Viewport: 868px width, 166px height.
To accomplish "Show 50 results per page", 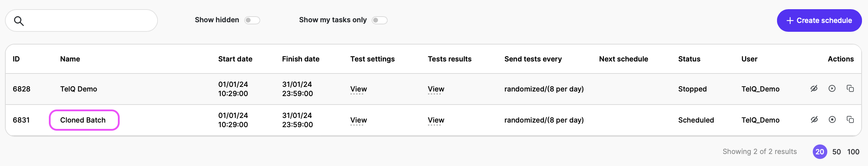I will click(836, 152).
